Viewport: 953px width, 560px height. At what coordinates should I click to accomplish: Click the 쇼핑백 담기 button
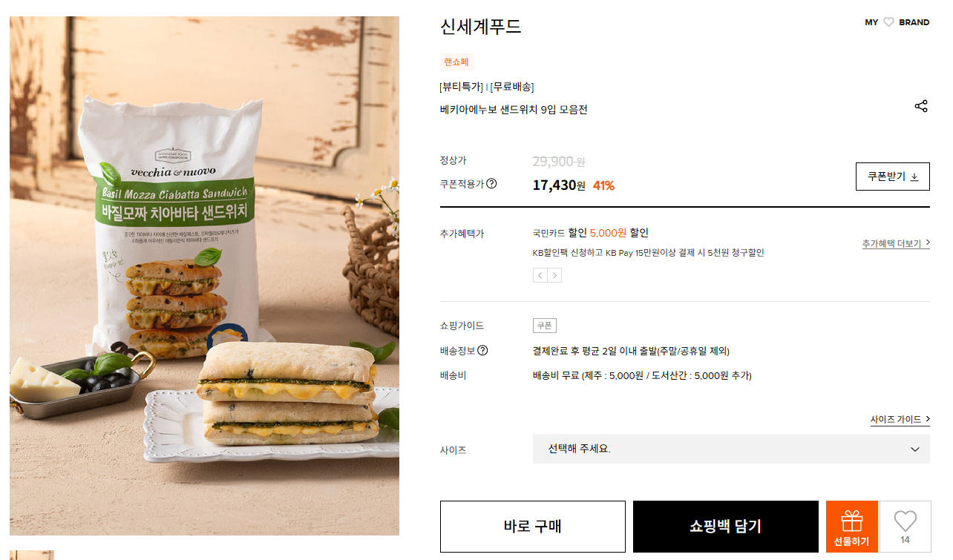click(726, 527)
